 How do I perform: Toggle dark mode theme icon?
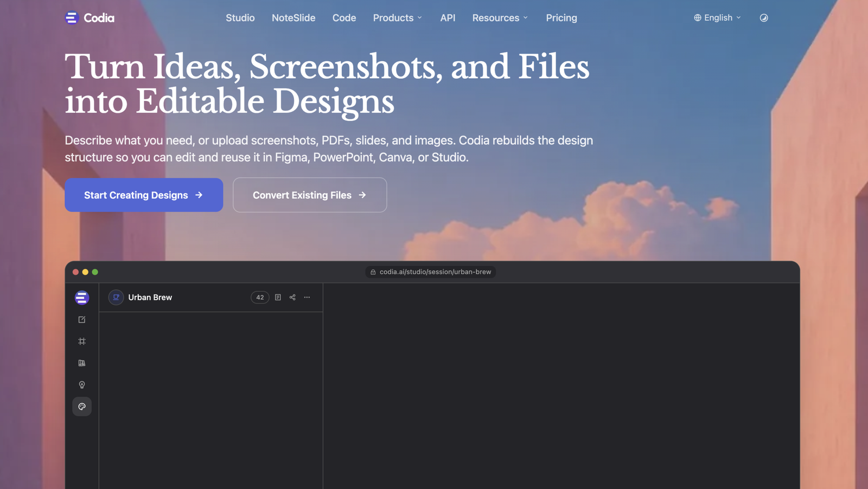click(763, 18)
